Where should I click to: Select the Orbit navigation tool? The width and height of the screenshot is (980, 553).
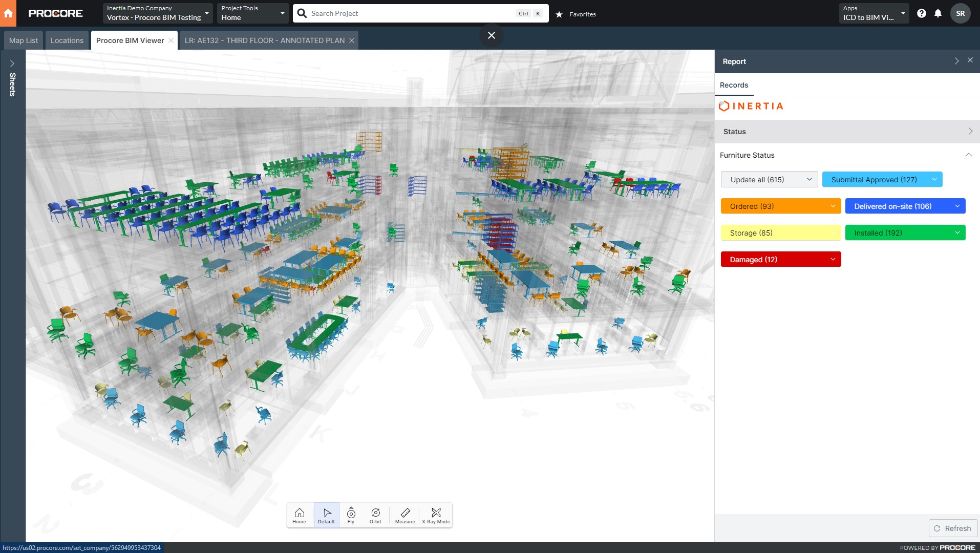[x=375, y=515]
